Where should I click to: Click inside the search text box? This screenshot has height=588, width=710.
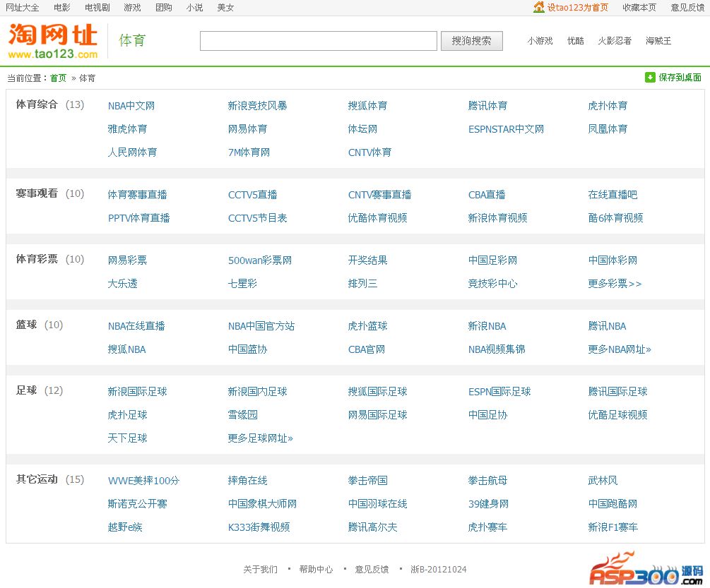coord(318,41)
